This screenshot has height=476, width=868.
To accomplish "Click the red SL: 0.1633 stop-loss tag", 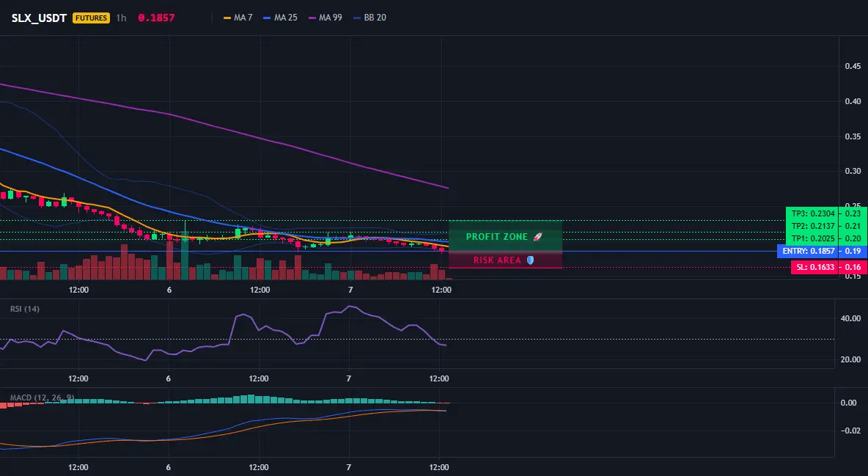I will (815, 267).
